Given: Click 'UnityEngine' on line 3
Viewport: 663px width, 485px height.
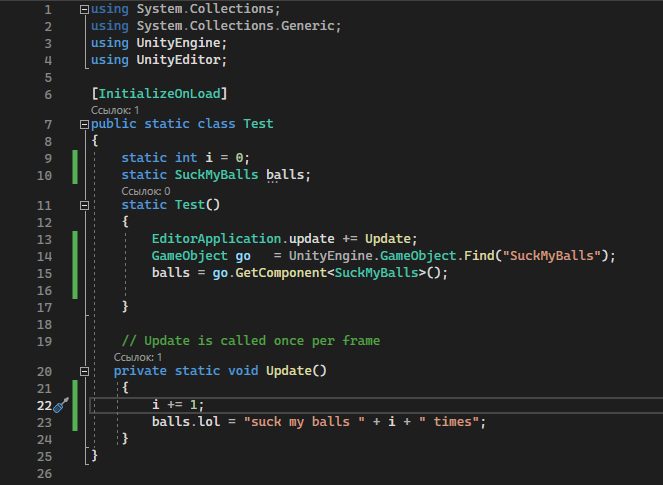Looking at the screenshot, I should coord(178,43).
